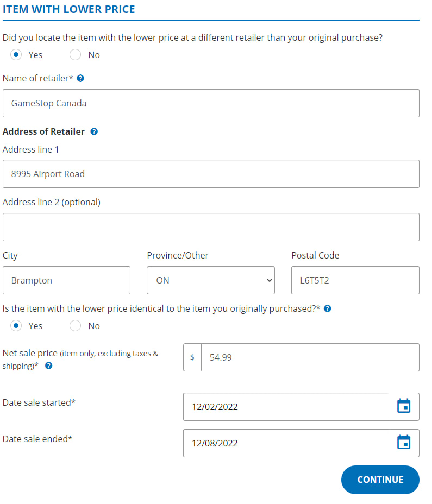
Task: Click help icon next to Name of retailer
Action: [80, 78]
